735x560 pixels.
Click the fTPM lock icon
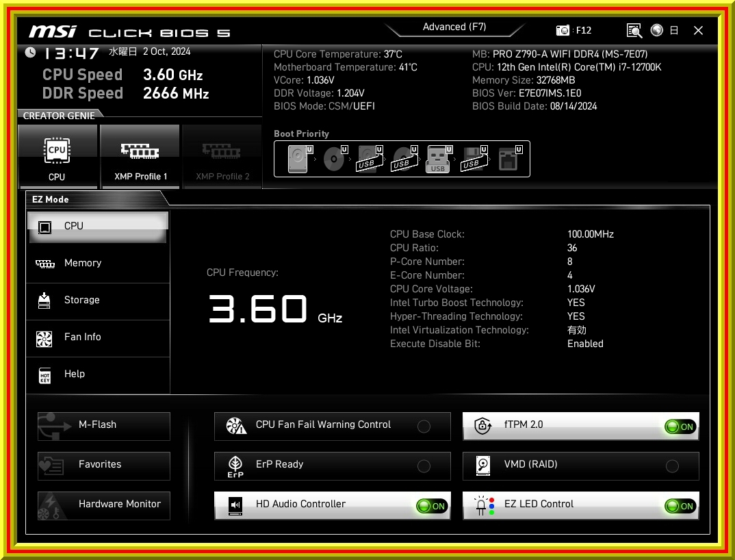[x=482, y=426]
